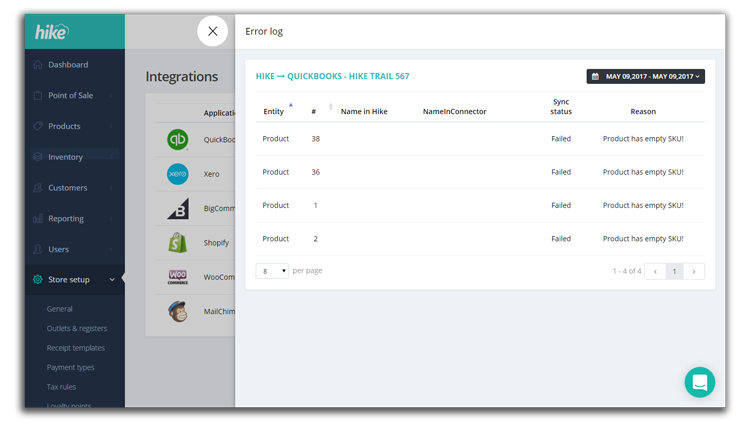Select the QuickBooks logo icon
Viewport: 750px width, 421px height.
(x=177, y=140)
